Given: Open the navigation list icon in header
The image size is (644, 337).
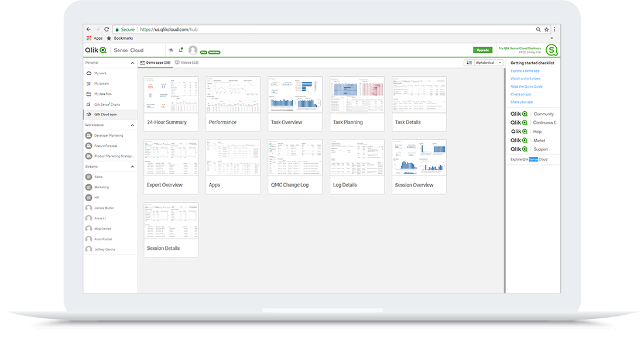Looking at the screenshot, I should pos(171,50).
